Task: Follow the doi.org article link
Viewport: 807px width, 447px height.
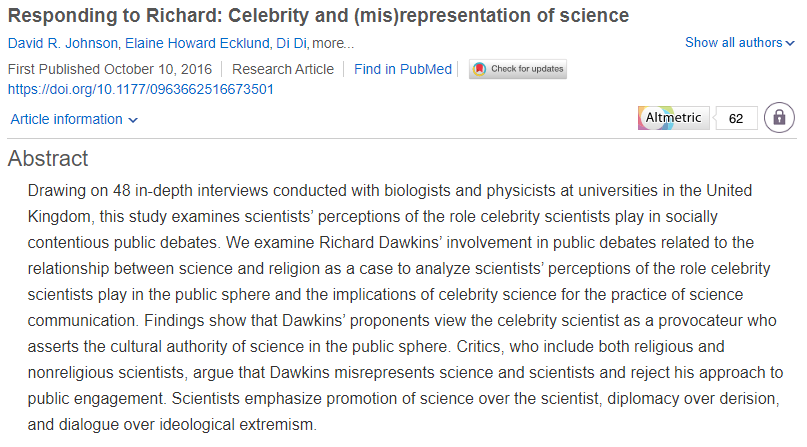Action: 141,89
